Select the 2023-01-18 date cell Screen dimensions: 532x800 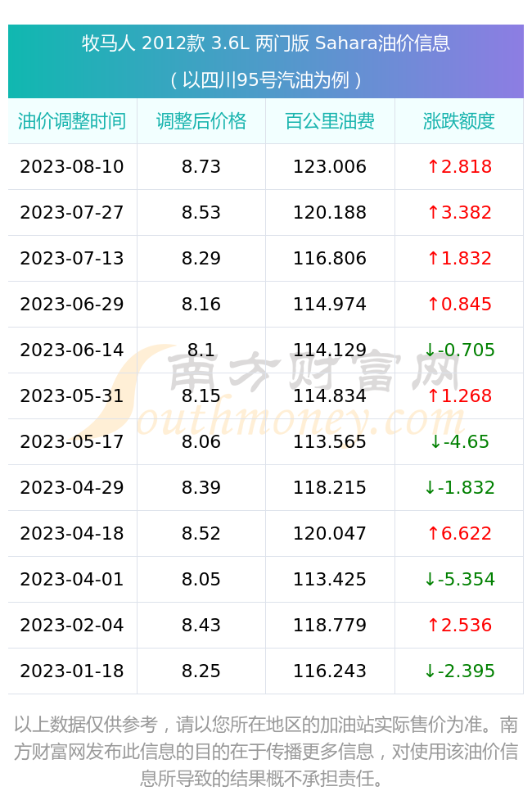72,671
